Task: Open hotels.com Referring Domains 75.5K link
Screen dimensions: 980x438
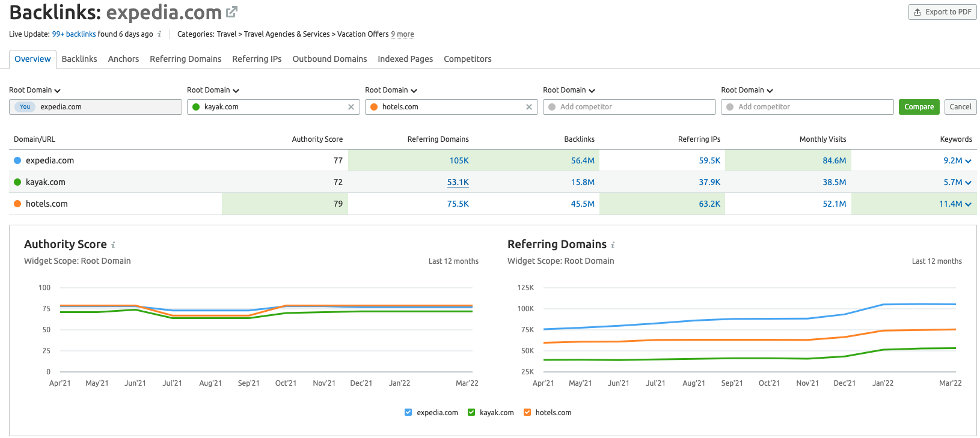Action: pyautogui.click(x=458, y=204)
